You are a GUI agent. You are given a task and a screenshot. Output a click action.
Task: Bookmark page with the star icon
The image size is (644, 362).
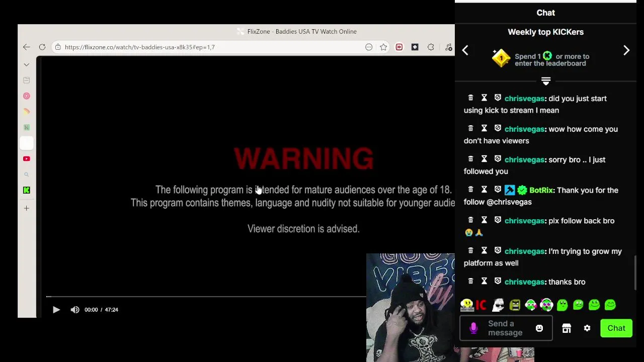click(x=383, y=47)
